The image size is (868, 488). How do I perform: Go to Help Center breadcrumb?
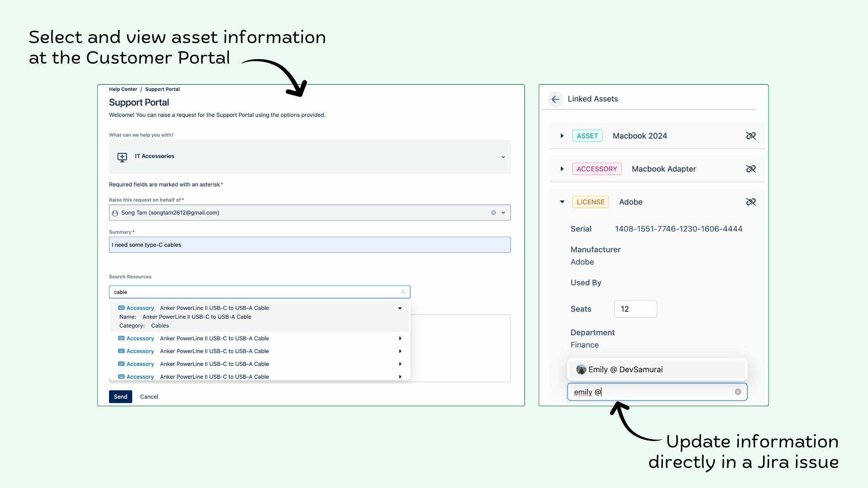[123, 89]
